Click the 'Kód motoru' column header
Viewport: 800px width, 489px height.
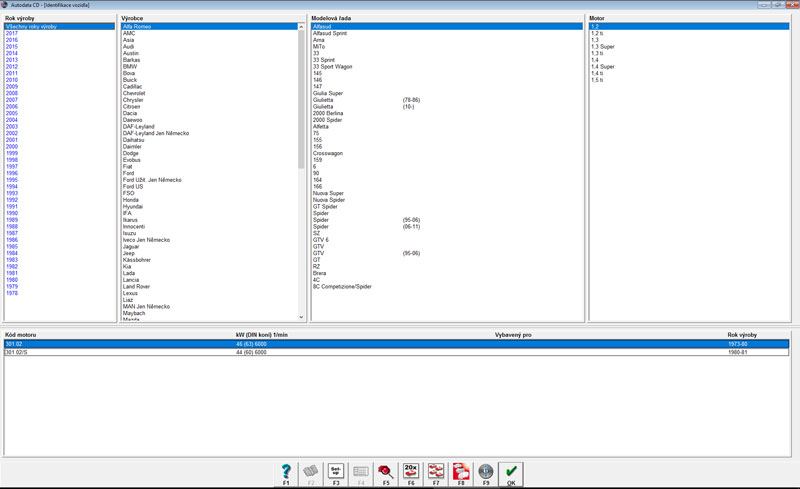tap(20, 335)
